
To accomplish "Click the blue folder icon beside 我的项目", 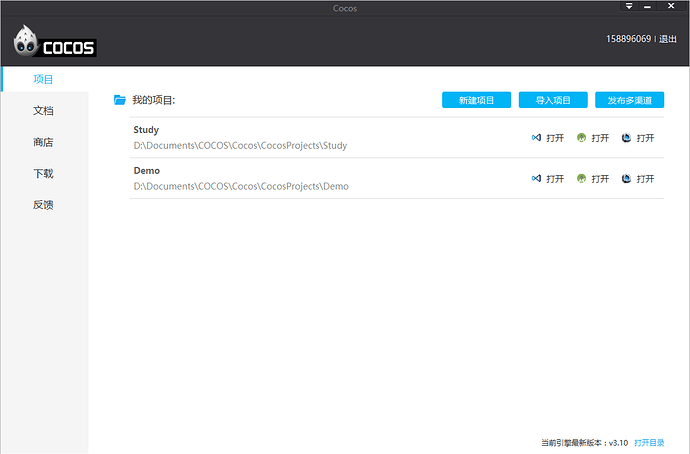I will tap(120, 100).
